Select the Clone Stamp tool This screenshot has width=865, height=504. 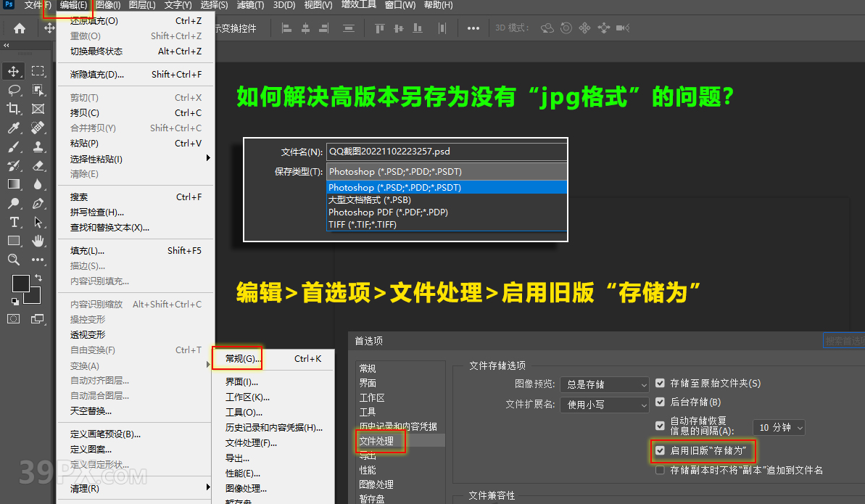tap(38, 146)
